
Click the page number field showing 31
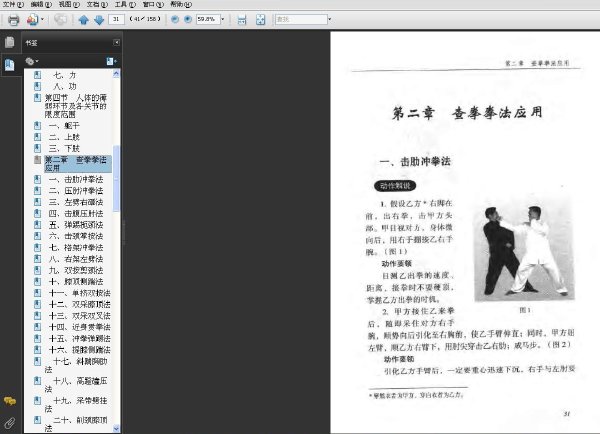(116, 19)
